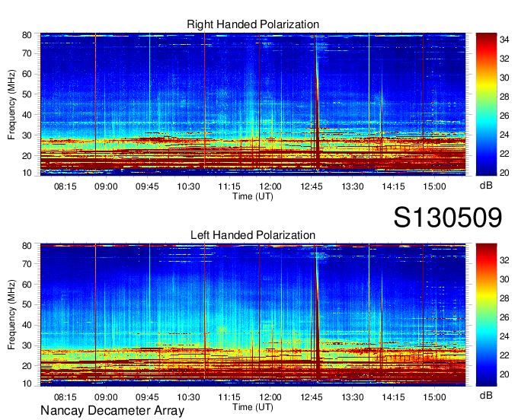
Task: Click the 28 dB value on Right Handed color scale
Action: pos(504,97)
